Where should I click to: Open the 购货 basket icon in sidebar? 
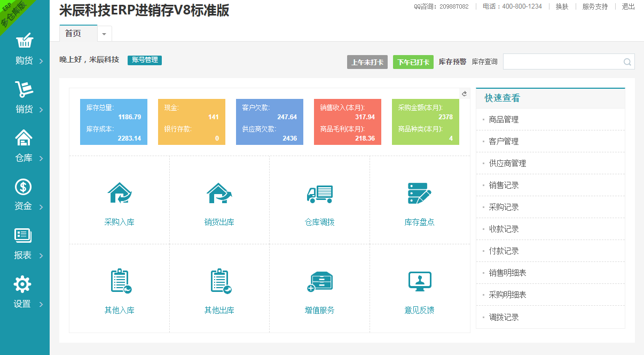point(25,41)
